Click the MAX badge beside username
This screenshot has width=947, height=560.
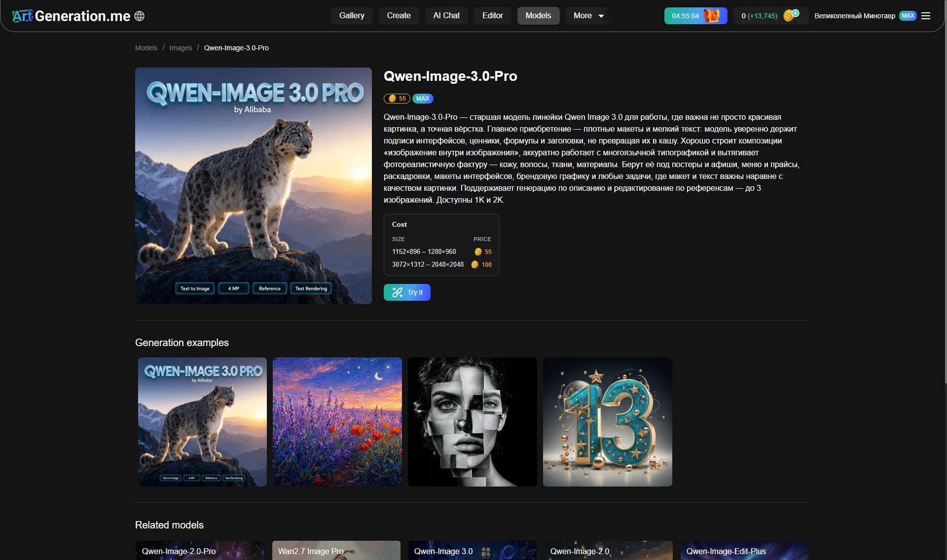908,16
